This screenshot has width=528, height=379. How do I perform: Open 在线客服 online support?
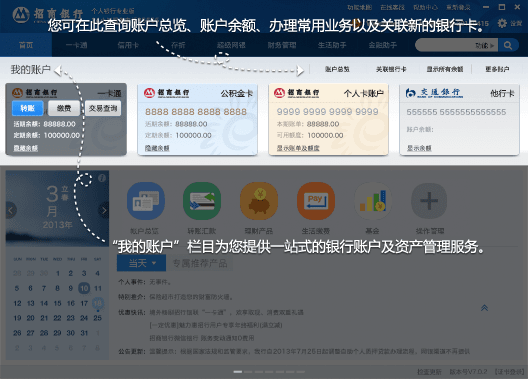tap(392, 7)
